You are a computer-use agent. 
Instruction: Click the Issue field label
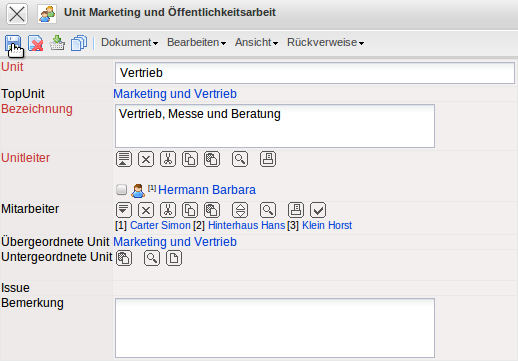click(15, 288)
